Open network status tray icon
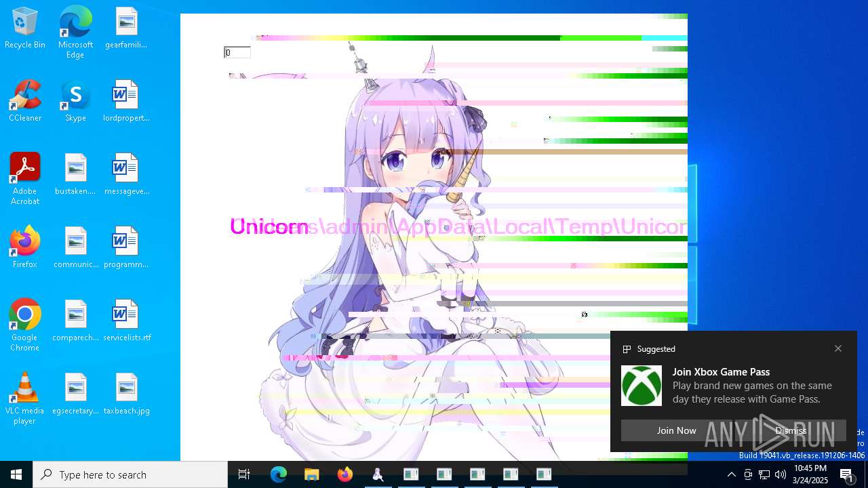 click(764, 474)
